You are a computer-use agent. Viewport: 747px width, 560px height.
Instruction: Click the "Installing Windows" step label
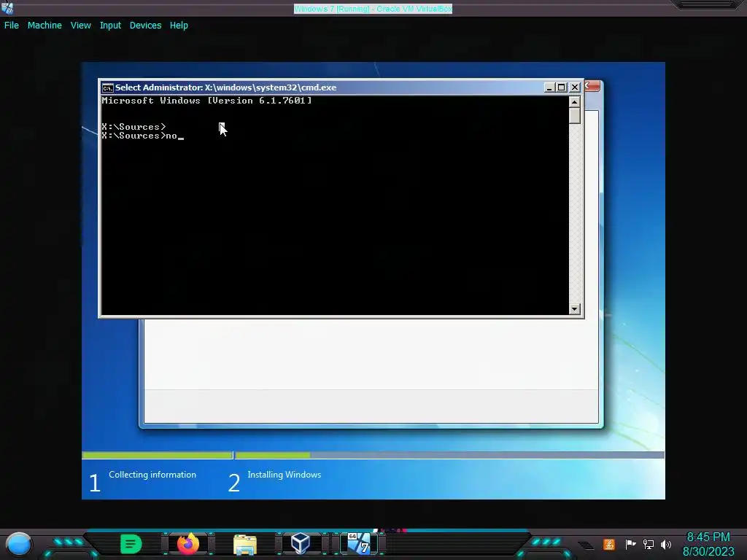pyautogui.click(x=285, y=475)
